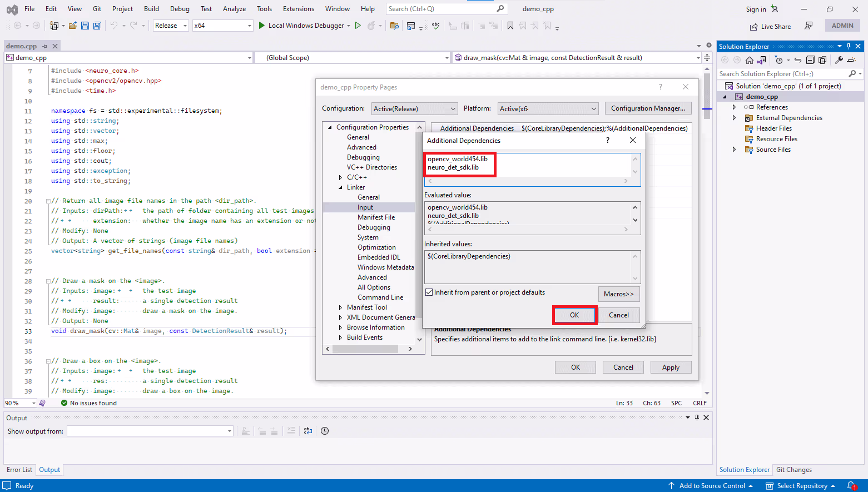Click horizontal scrollbar under the dependencies text box
Image resolution: width=868 pixels, height=492 pixels.
point(528,181)
